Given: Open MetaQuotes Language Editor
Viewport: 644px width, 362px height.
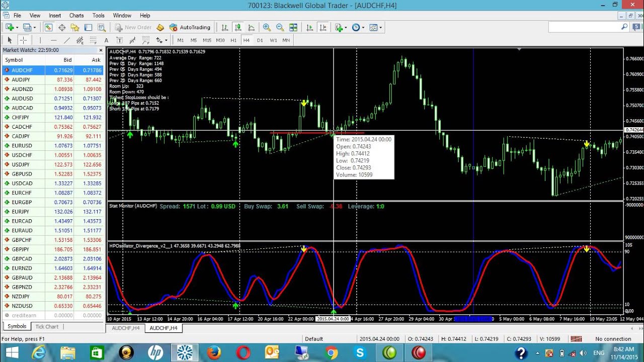Looking at the screenshot, I should [x=160, y=28].
